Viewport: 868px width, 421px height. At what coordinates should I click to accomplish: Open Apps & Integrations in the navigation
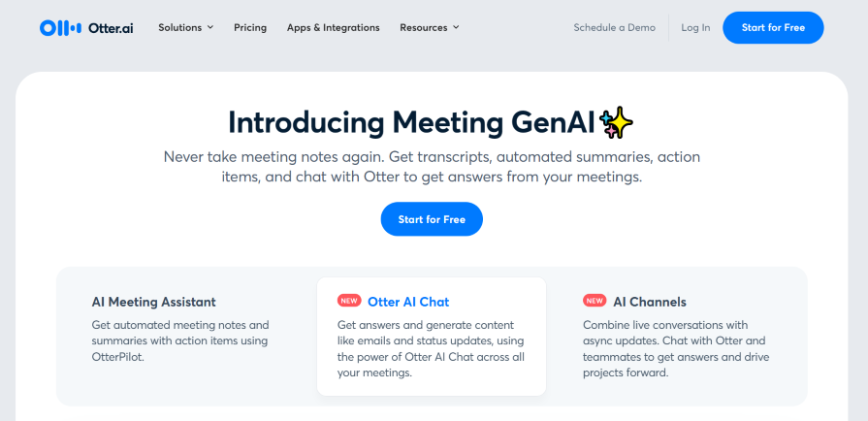(x=334, y=28)
